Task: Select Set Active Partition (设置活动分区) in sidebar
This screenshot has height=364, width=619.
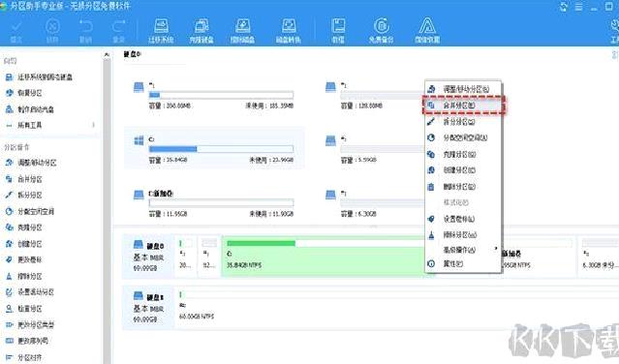Action: 30,292
